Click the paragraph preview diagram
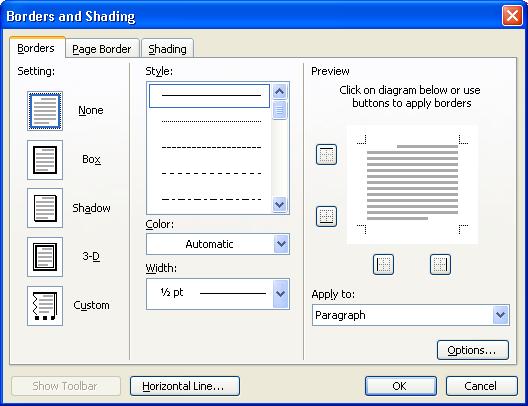 pyautogui.click(x=412, y=184)
